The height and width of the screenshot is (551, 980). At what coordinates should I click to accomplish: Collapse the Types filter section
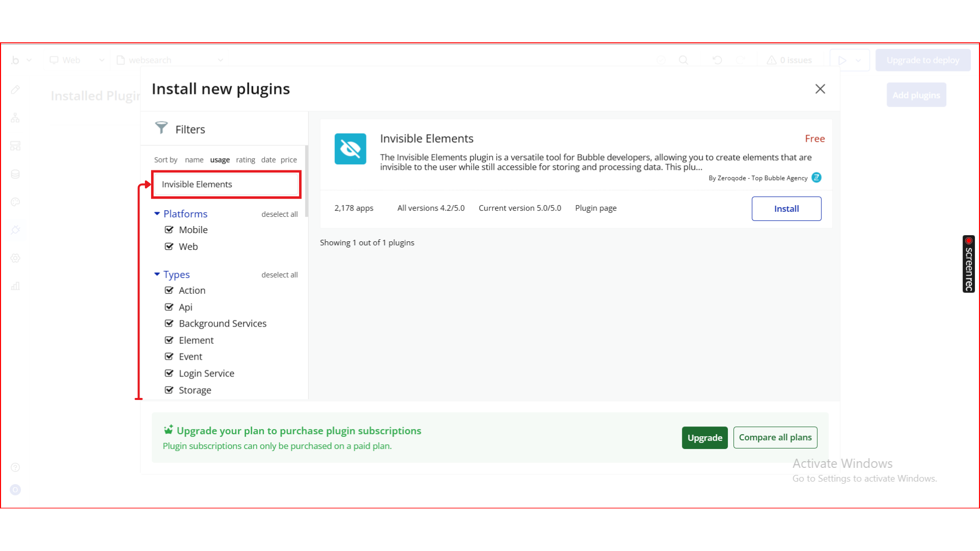coord(157,274)
